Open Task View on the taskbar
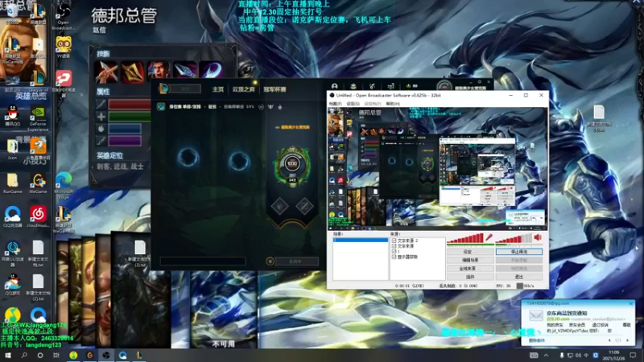The image size is (644, 362). coord(56,355)
